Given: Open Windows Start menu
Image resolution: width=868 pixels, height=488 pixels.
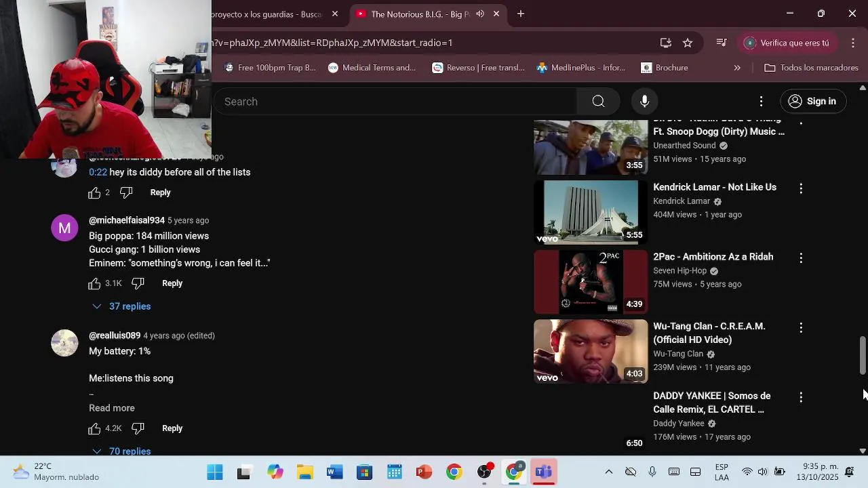Looking at the screenshot, I should (x=215, y=472).
